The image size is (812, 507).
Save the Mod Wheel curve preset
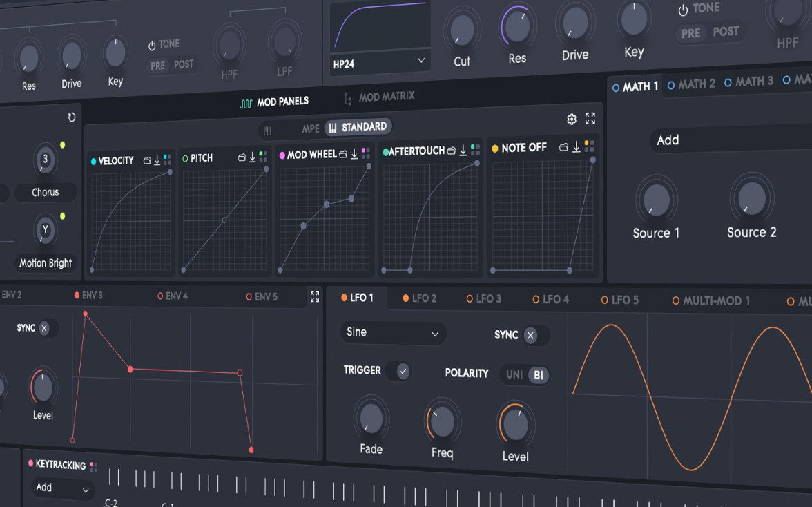[354, 154]
